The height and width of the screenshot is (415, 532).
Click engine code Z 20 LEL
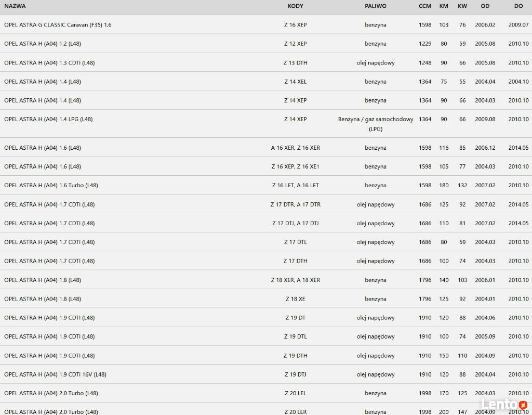[295, 393]
